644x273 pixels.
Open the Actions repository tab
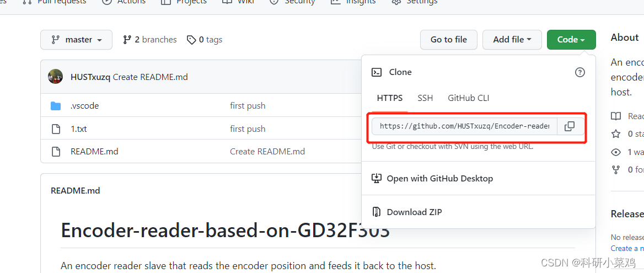(124, 2)
